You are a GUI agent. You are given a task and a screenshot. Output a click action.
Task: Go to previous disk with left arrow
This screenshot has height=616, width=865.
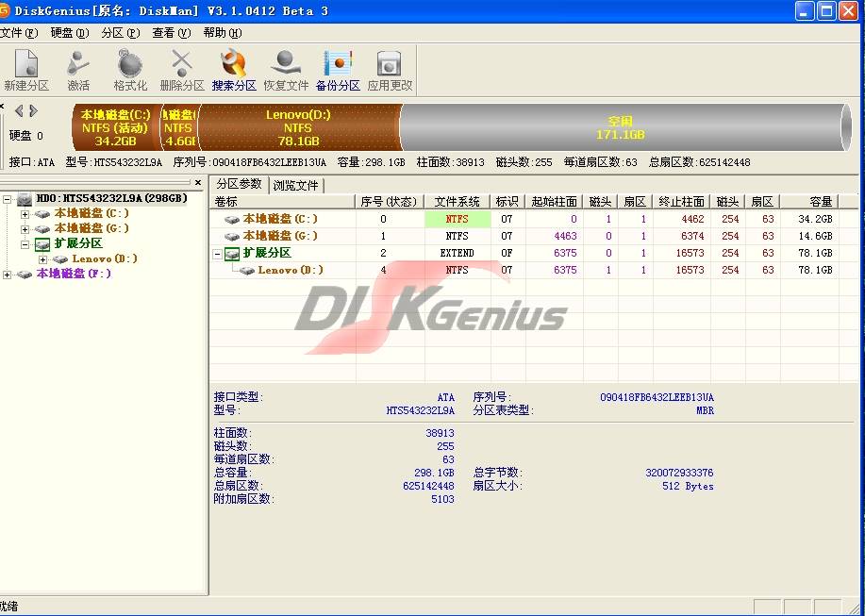coord(19,111)
